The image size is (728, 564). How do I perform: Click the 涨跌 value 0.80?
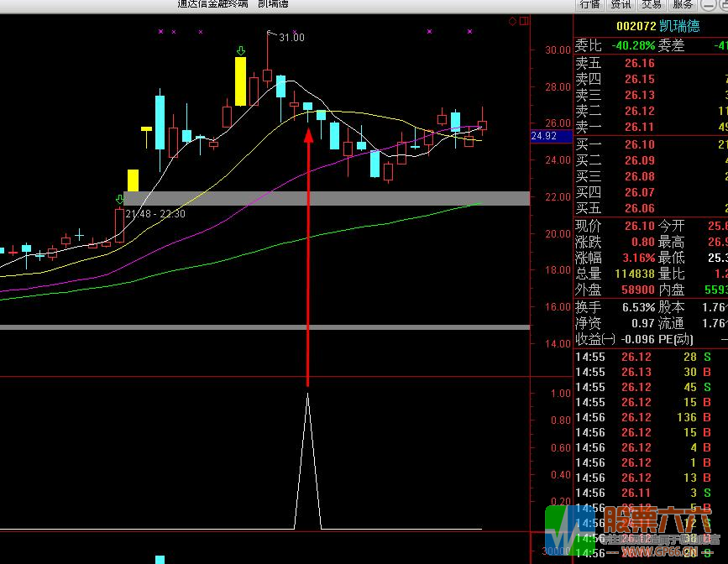pyautogui.click(x=642, y=243)
